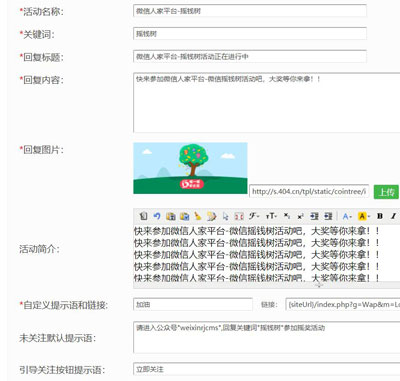Click the green 上传 upload button
The image size is (400, 381).
[x=386, y=192]
